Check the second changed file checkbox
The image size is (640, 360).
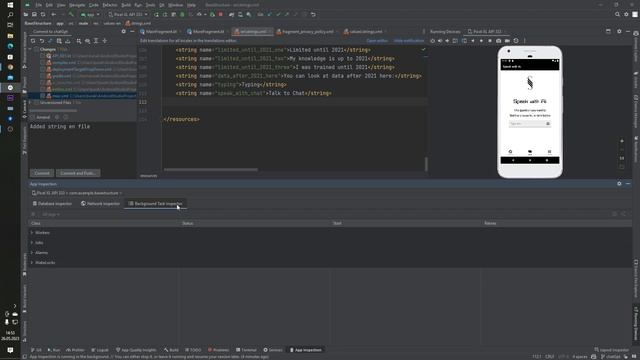[x=42, y=63]
